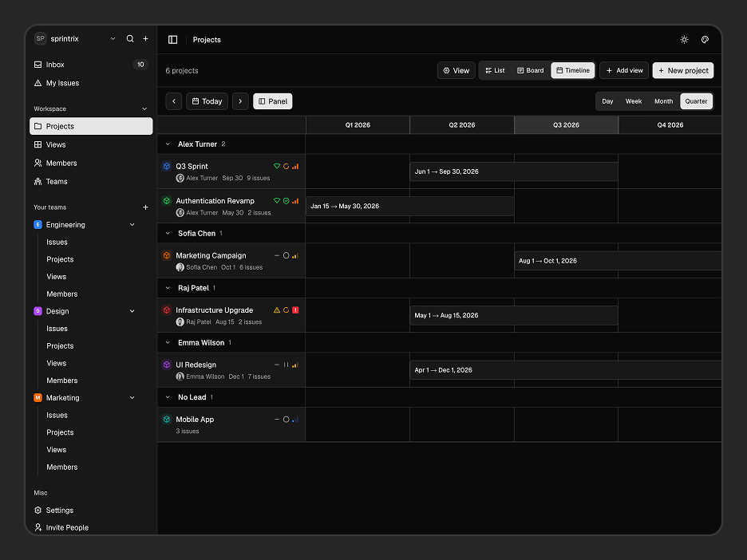Open View options button

click(x=456, y=70)
